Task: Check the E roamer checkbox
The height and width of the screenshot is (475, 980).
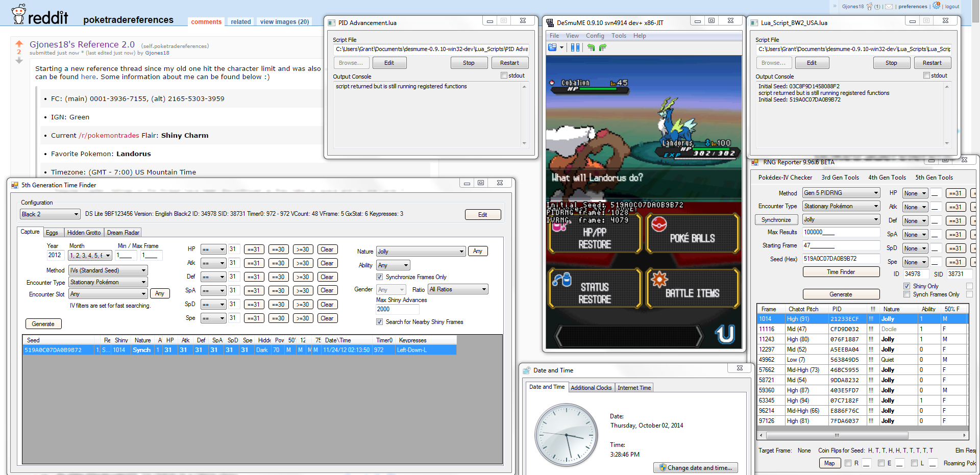Action: pyautogui.click(x=881, y=463)
